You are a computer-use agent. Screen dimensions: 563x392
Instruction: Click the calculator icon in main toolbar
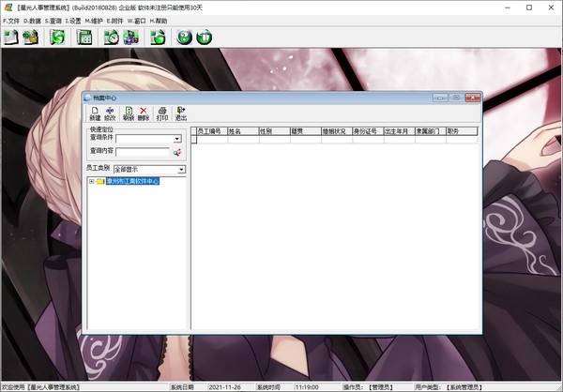(84, 38)
